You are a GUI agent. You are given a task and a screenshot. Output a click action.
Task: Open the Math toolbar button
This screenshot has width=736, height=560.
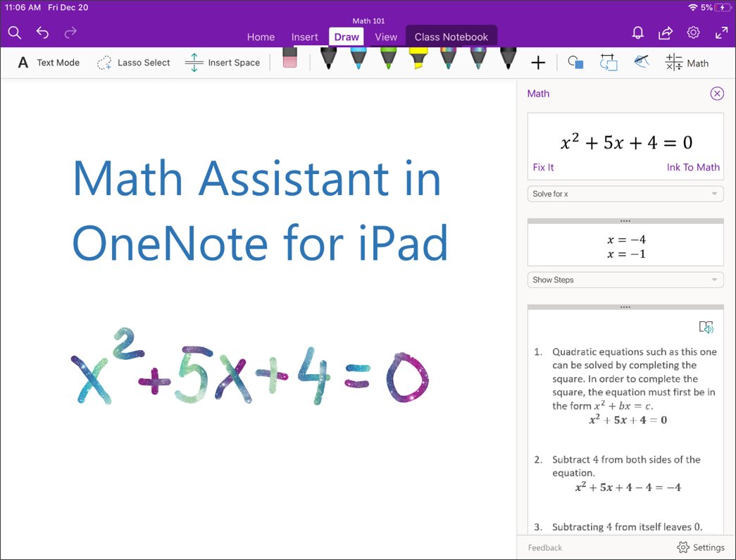(x=687, y=63)
